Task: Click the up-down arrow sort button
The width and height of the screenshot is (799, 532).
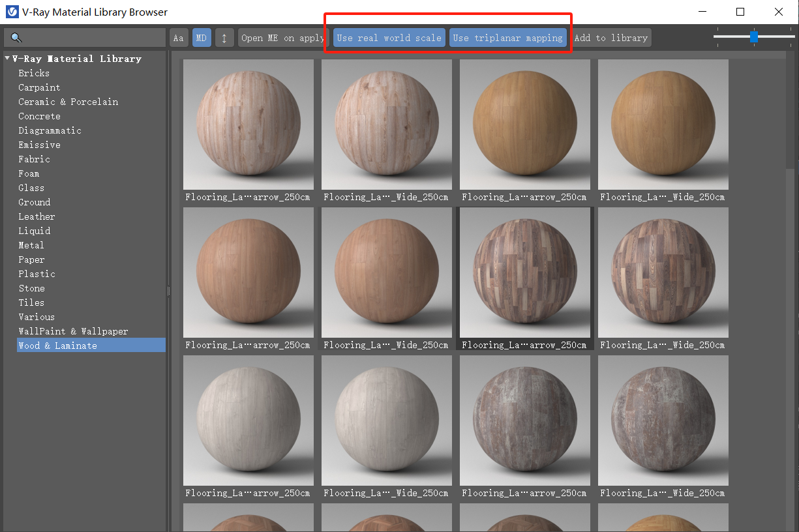Action: coord(224,38)
